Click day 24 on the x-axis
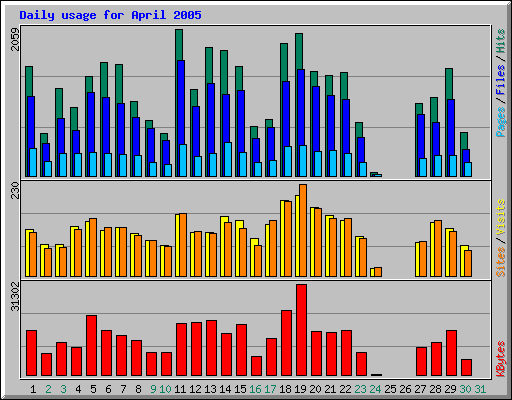This screenshot has height=400, width=512. point(375,389)
